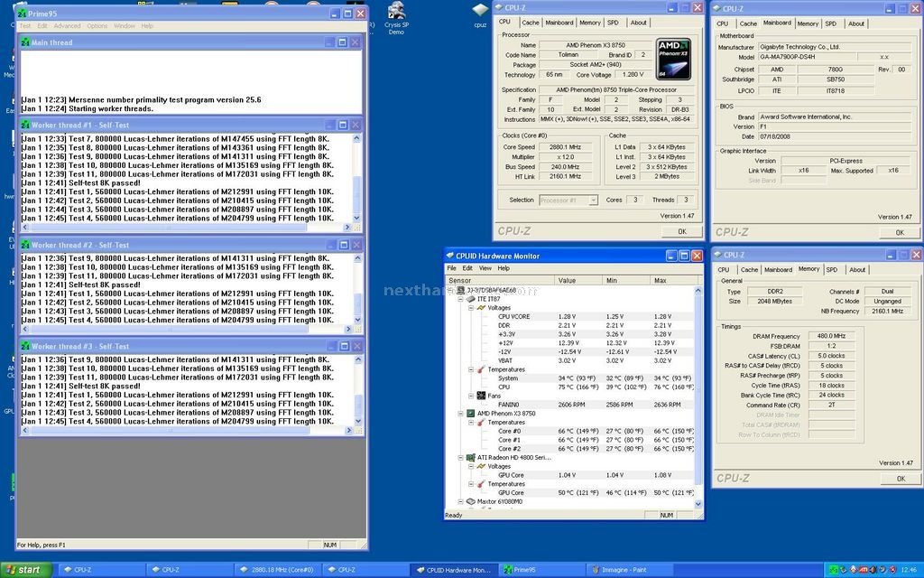
Task: Click the Main thread window icon in Prime95
Action: (x=25, y=42)
